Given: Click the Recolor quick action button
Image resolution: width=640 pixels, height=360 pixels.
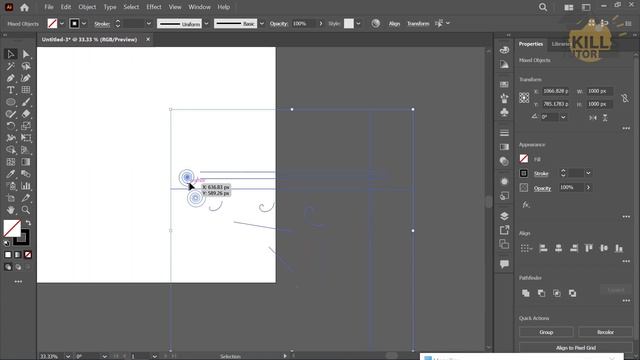Looking at the screenshot, I should point(605,332).
